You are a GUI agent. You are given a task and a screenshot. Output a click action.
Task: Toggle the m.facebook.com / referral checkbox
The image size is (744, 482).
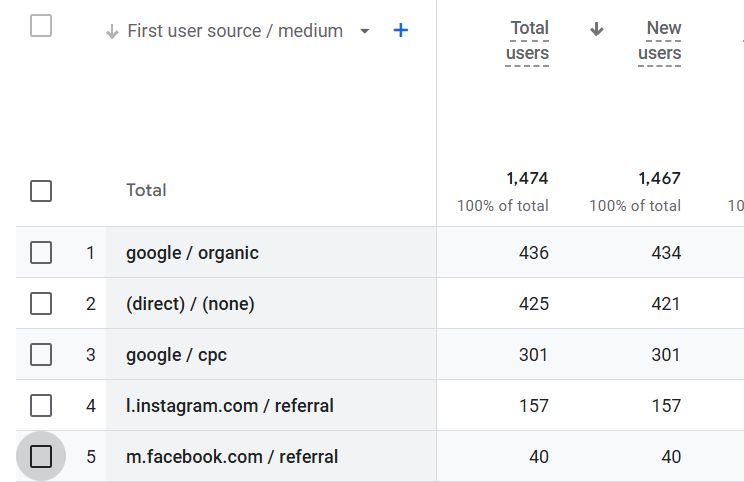click(41, 457)
